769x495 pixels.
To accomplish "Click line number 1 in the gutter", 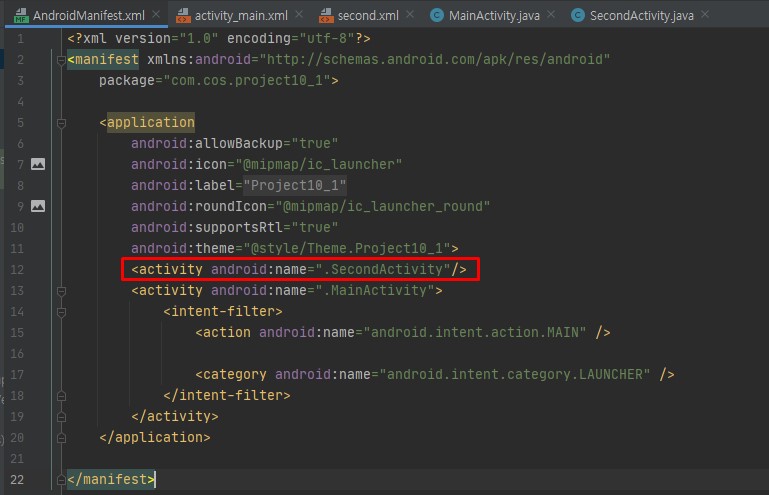I will click(x=20, y=39).
